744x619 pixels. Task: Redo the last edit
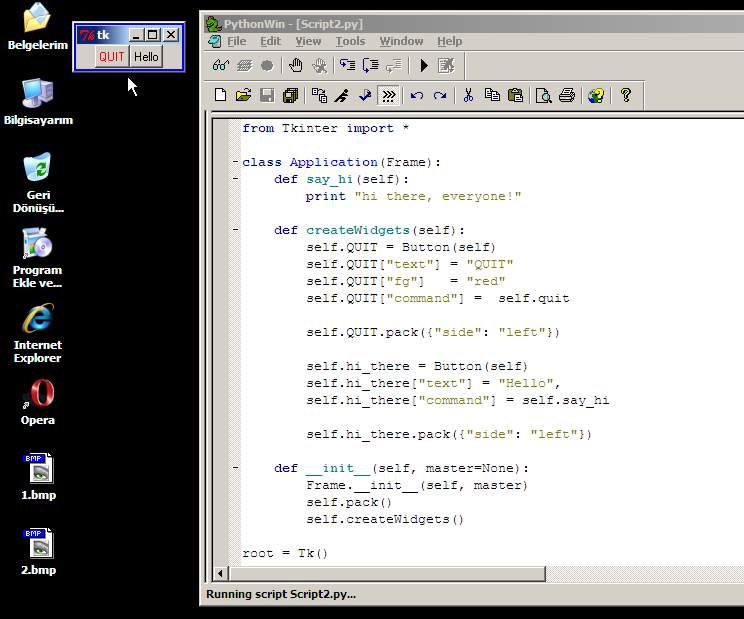pos(440,95)
